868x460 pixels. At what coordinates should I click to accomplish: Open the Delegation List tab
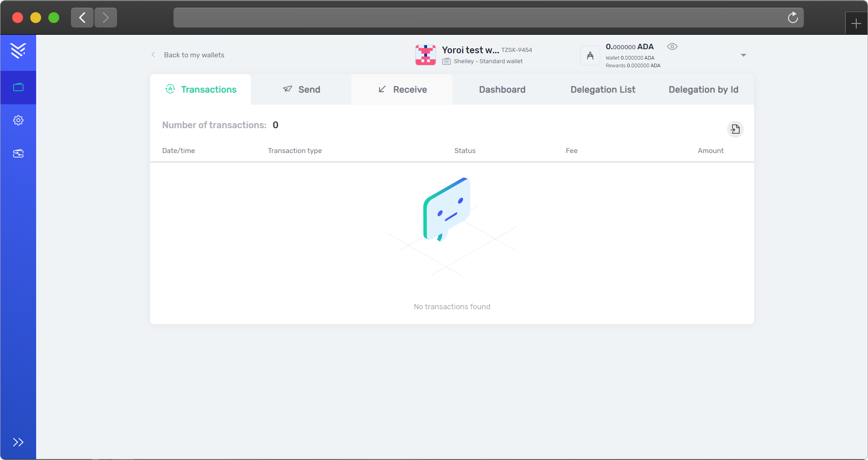(603, 89)
